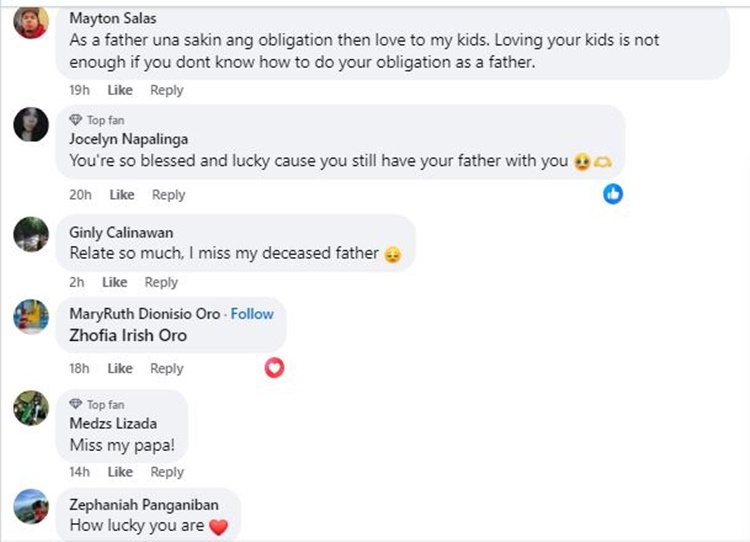Open Ginly Calinawan's avatar thumbnail
750x542 pixels.
(x=31, y=234)
